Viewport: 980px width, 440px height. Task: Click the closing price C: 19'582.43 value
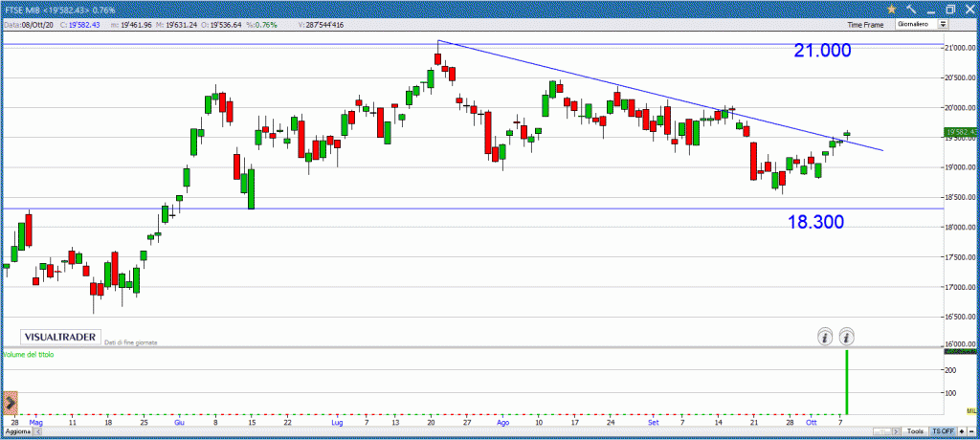(x=80, y=25)
